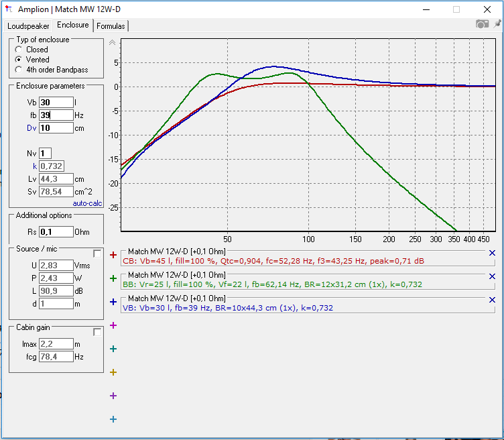Click the lmax cabin length field
Viewport: 504px width, 440px height.
(56, 344)
